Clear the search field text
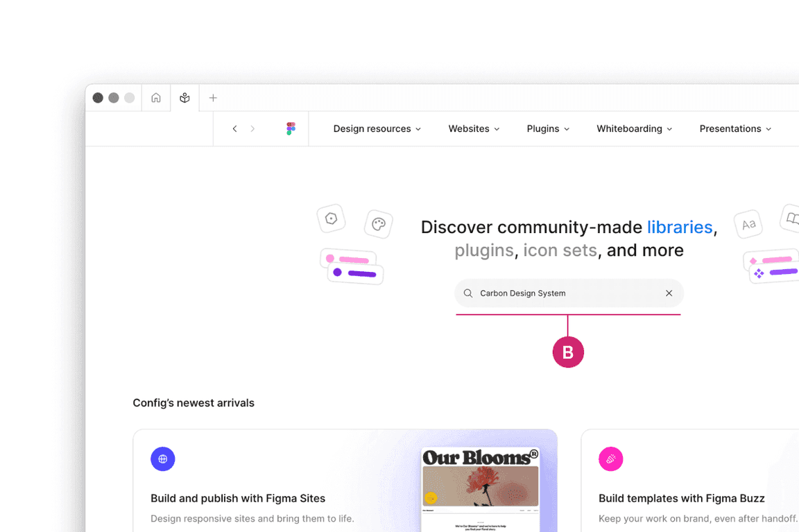This screenshot has height=532, width=799. coord(669,293)
